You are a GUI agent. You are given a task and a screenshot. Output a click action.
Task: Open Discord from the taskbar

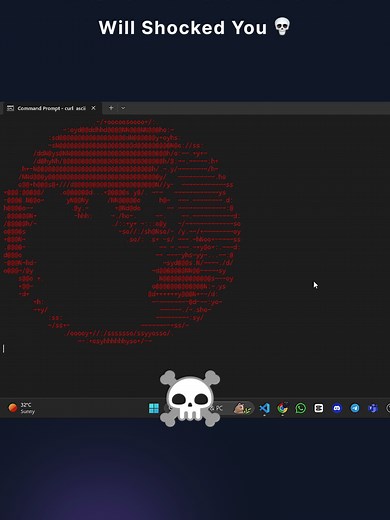coord(337,408)
